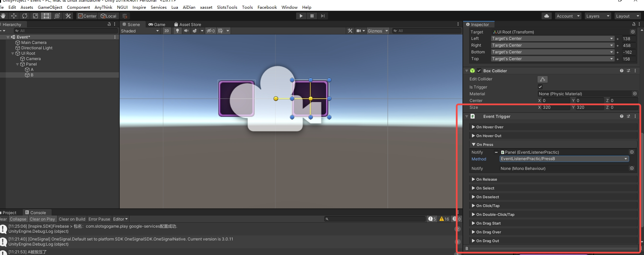
Task: Open NGUI menu
Action: pyautogui.click(x=122, y=7)
